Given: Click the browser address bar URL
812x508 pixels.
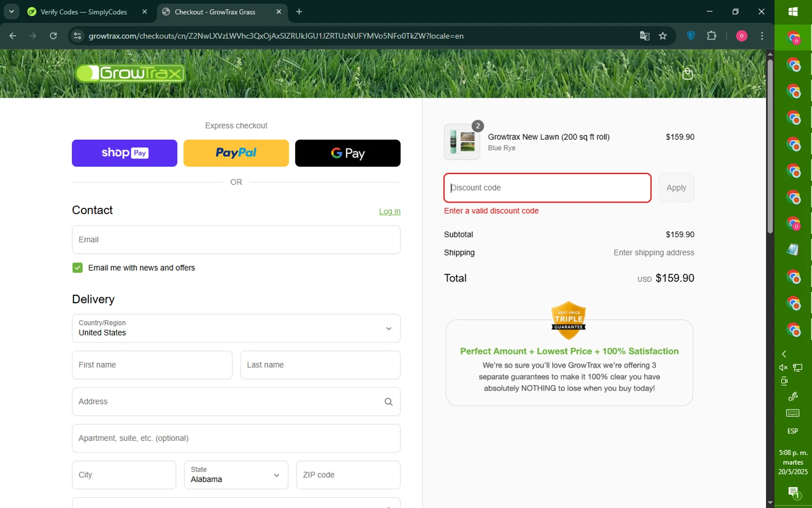Looking at the screenshot, I should [x=276, y=36].
